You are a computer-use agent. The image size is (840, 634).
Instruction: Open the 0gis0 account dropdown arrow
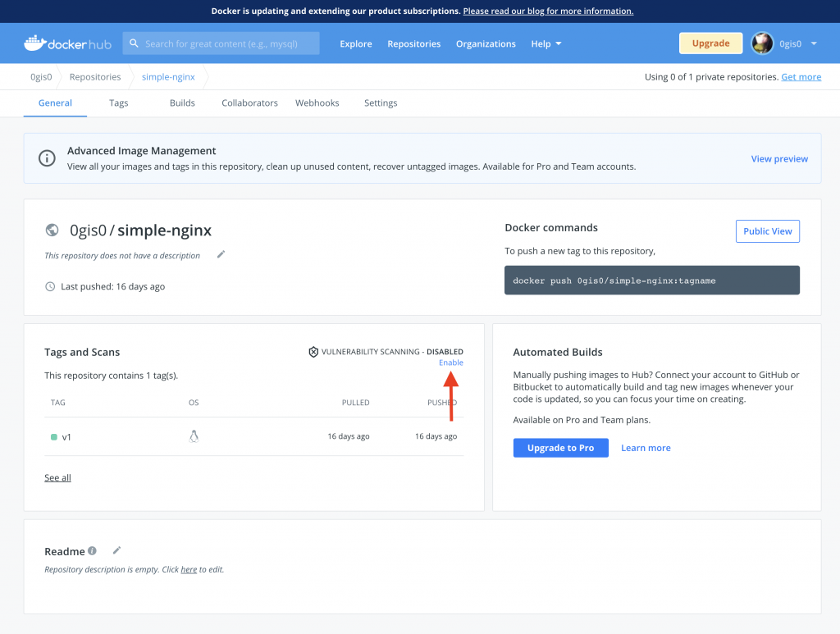814,43
